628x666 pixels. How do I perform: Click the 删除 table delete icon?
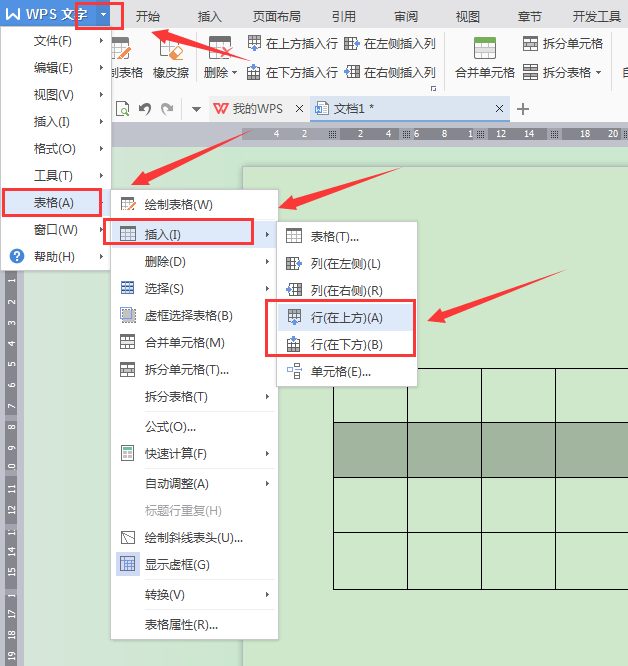[220, 48]
